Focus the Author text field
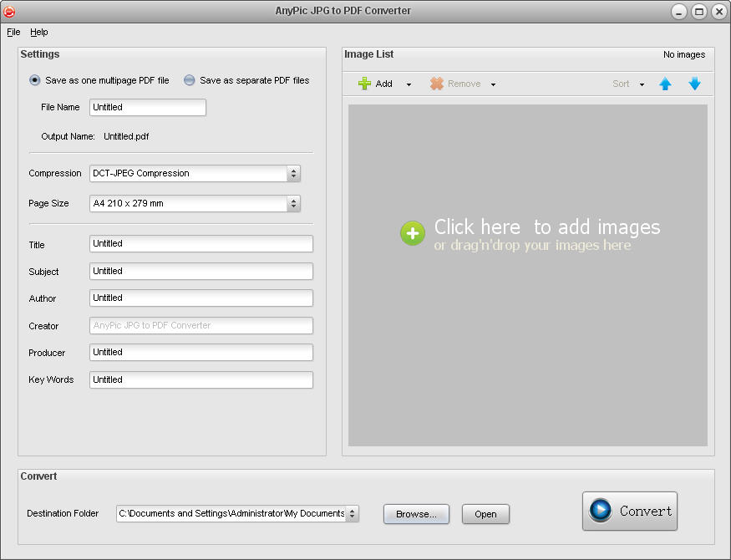 tap(201, 298)
